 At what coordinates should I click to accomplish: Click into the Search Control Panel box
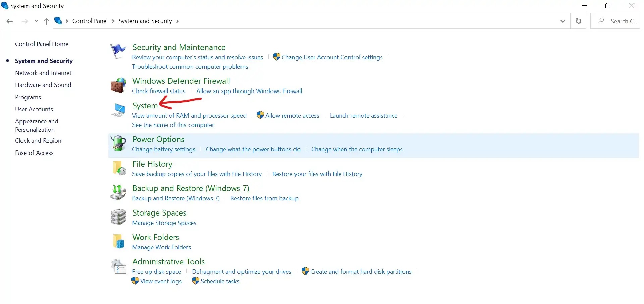coord(615,21)
